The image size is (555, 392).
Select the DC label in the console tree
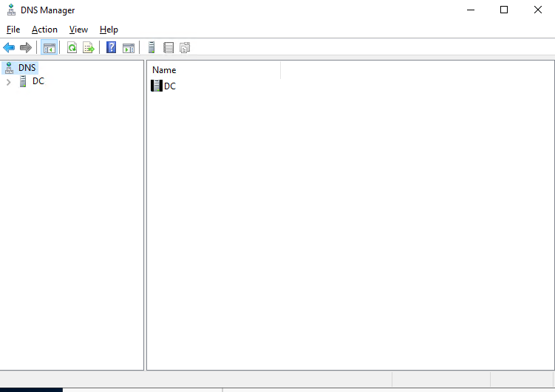tap(38, 81)
